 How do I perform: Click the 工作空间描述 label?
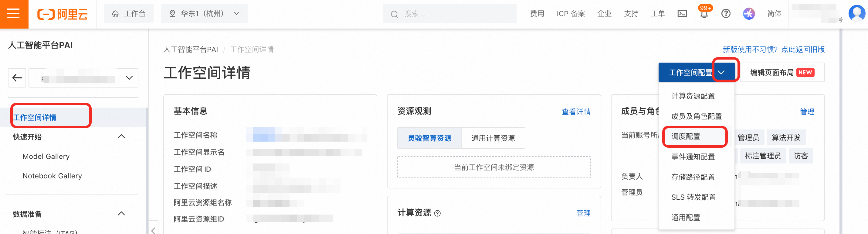coord(195,186)
